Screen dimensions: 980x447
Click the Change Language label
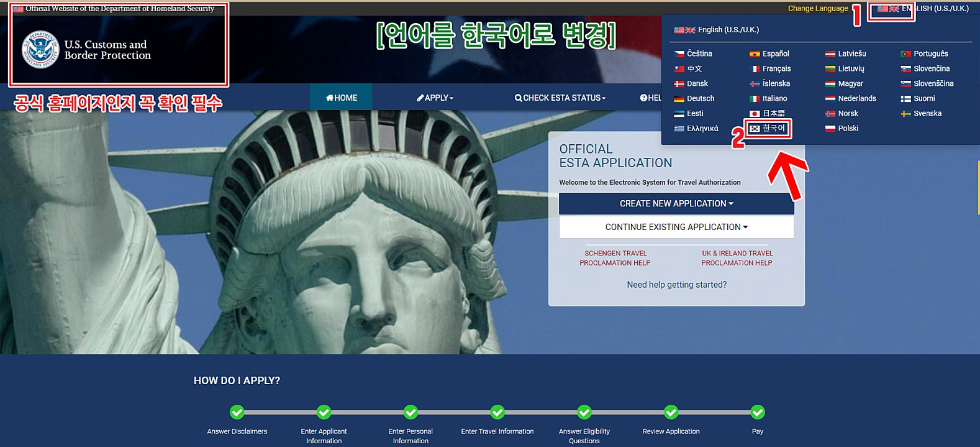[x=818, y=9]
